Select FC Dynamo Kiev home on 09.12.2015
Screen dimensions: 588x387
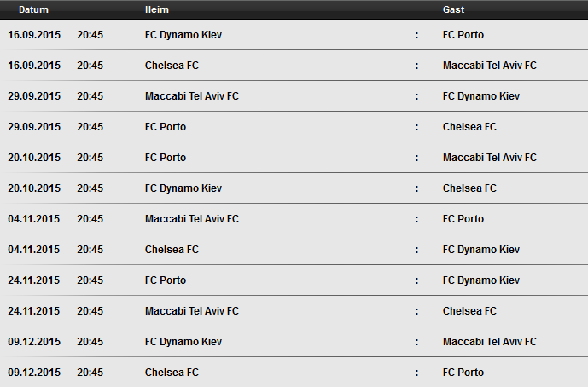point(183,342)
